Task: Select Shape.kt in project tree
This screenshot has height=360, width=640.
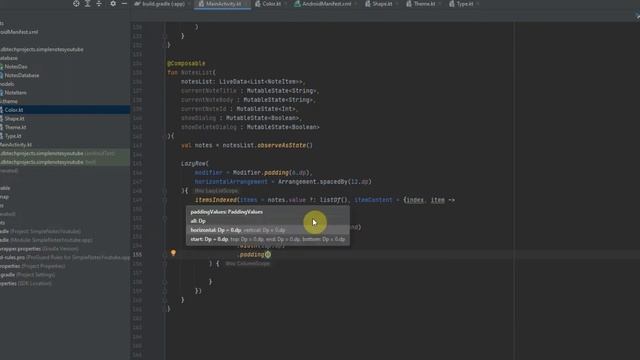Action: (x=14, y=118)
